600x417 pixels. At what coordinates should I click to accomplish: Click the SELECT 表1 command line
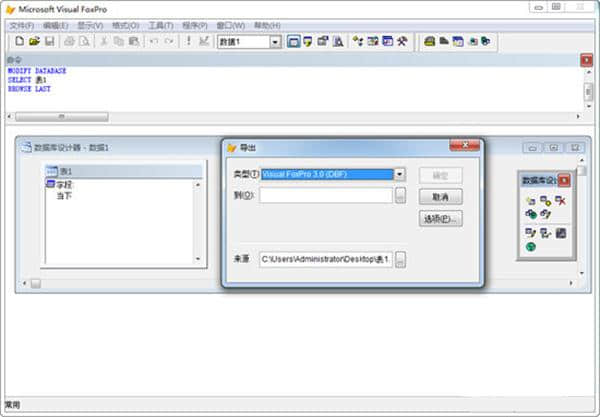pyautogui.click(x=27, y=80)
